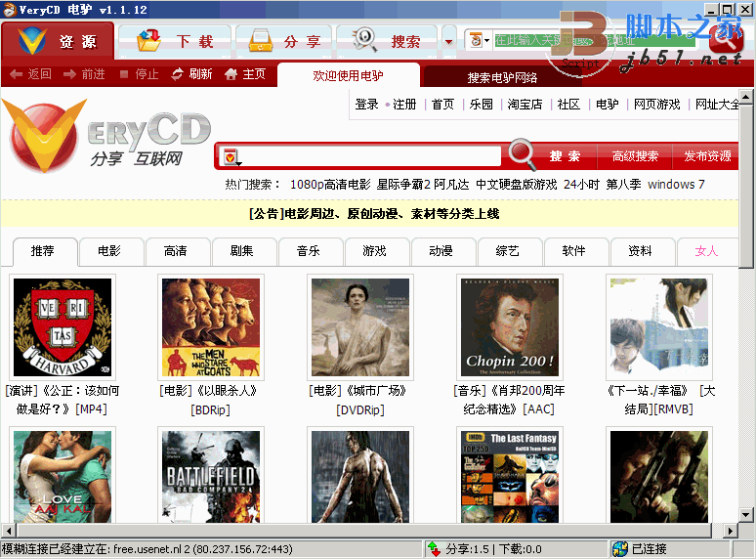Click 发布资源 publish resource button
The height and width of the screenshot is (559, 756).
(707, 156)
